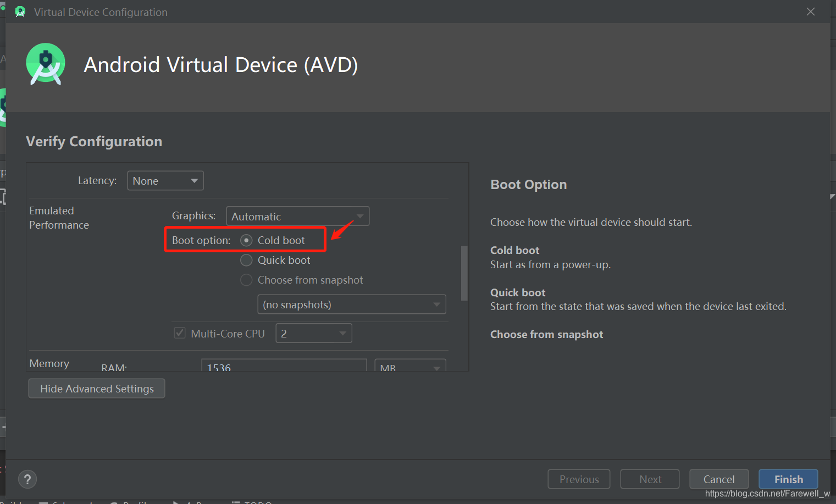
Task: Click the vertical scrollbar in the settings panel
Action: [464, 273]
